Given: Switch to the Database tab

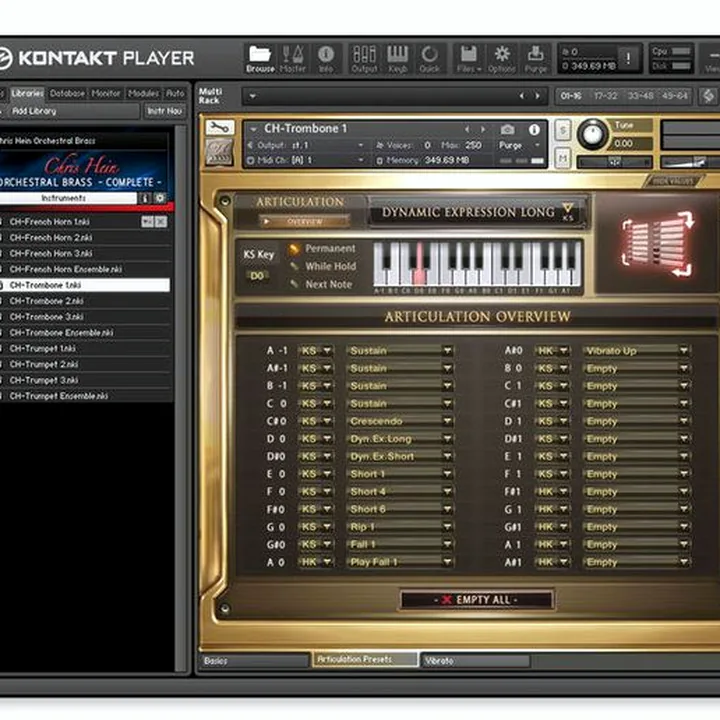Looking at the screenshot, I should pyautogui.click(x=67, y=94).
